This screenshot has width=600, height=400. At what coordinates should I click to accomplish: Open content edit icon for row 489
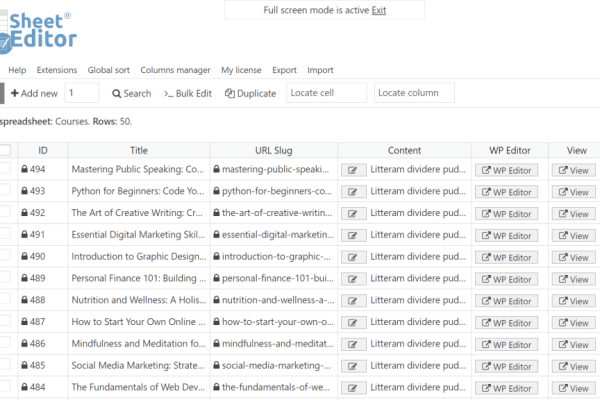(x=353, y=279)
